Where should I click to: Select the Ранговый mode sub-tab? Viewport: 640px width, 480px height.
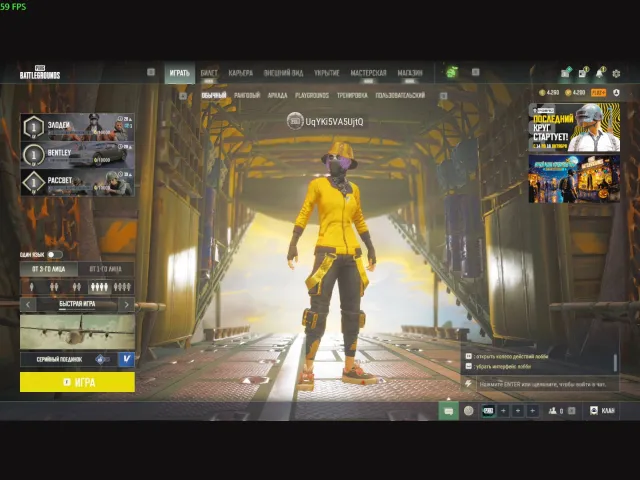pyautogui.click(x=247, y=96)
